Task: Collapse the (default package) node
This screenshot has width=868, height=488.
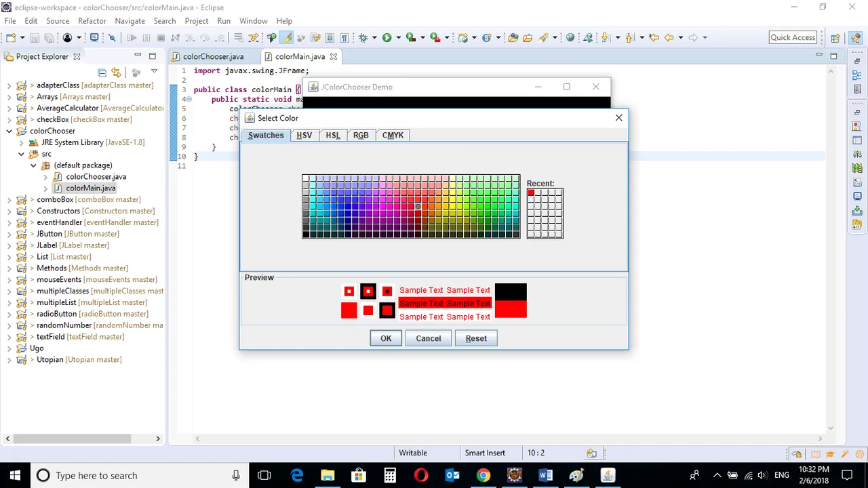Action: tap(33, 165)
